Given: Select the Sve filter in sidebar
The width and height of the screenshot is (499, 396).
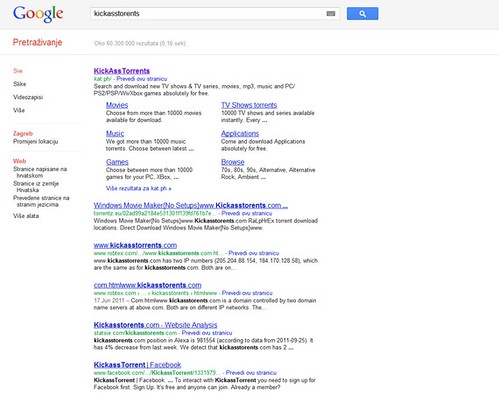Looking at the screenshot, I should coord(18,71).
